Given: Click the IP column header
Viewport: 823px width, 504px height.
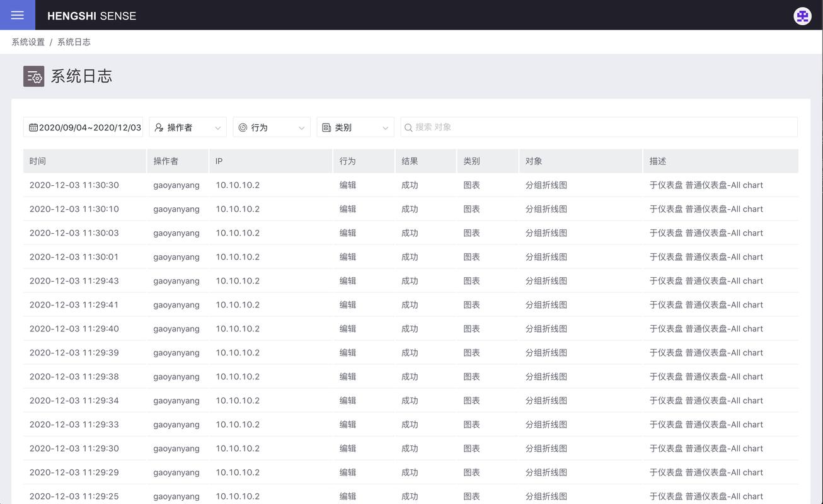Looking at the screenshot, I should [219, 161].
